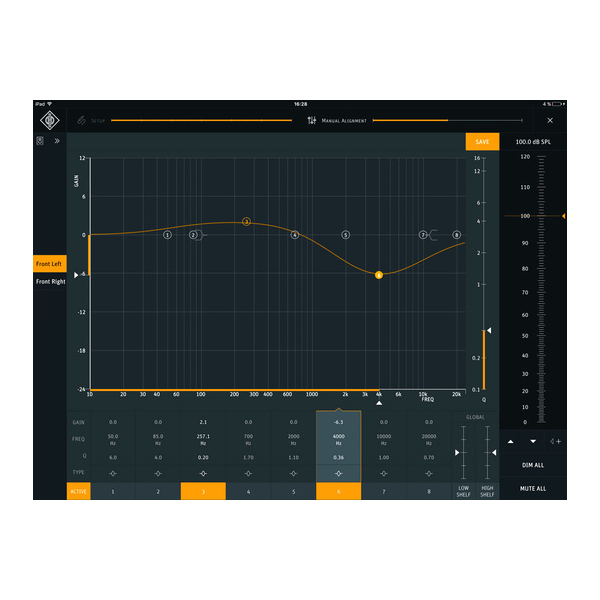Select EQ node 2 on the graph
600x600 pixels.
click(193, 235)
